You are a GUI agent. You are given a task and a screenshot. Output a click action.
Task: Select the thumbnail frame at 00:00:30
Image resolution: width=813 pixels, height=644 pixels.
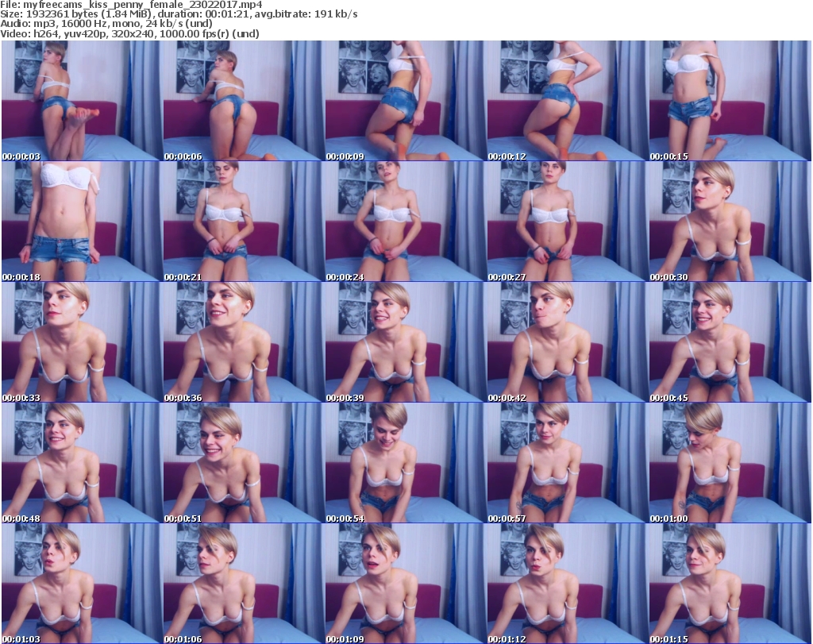tap(729, 222)
